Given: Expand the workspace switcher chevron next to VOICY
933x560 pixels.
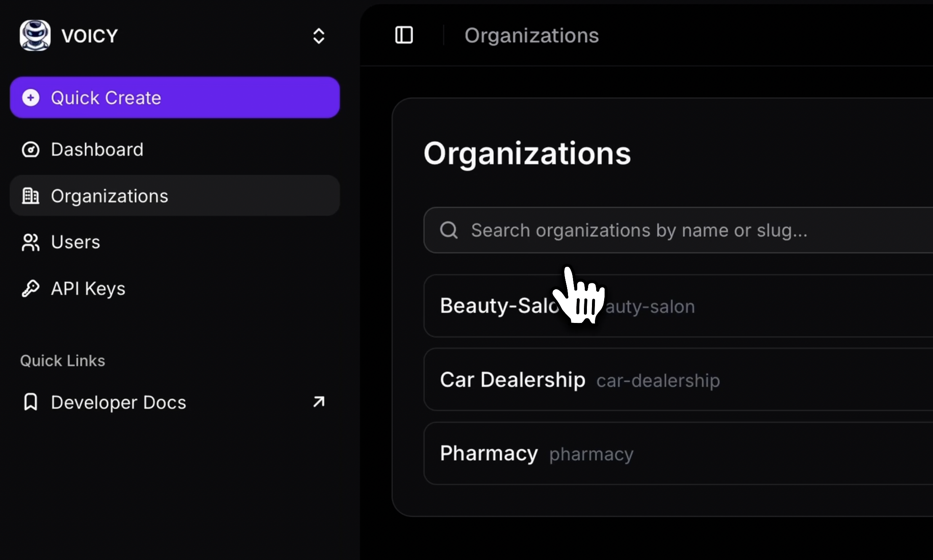Looking at the screenshot, I should 319,35.
